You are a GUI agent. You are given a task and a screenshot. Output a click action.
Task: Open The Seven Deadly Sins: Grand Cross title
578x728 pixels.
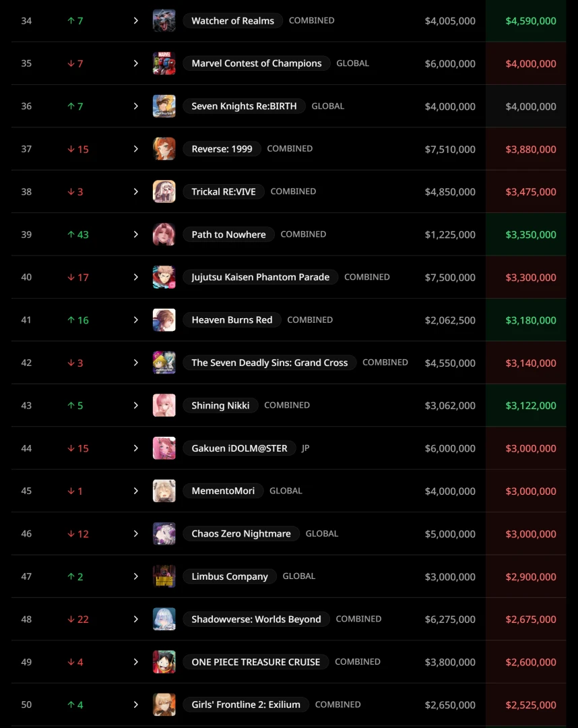269,363
